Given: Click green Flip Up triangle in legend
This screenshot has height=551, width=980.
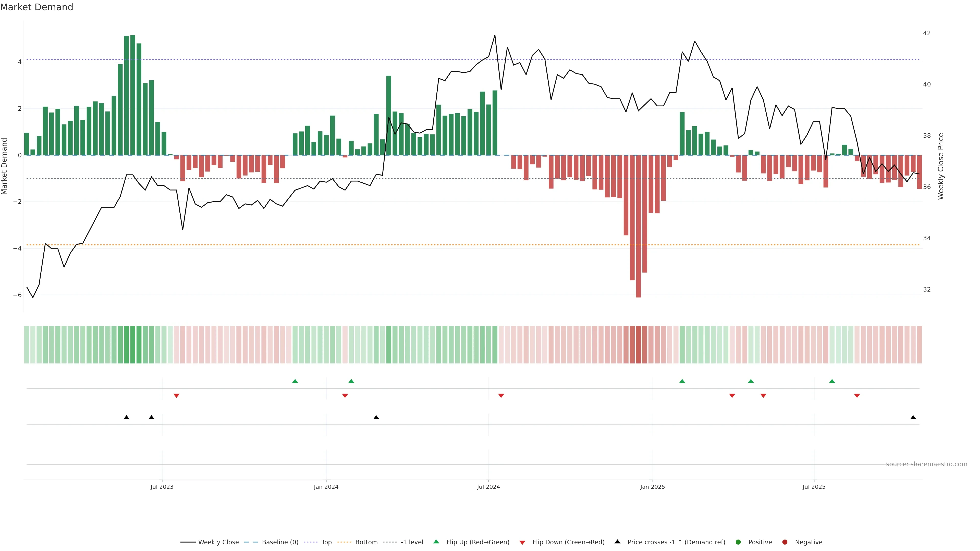Looking at the screenshot, I should (x=436, y=542).
